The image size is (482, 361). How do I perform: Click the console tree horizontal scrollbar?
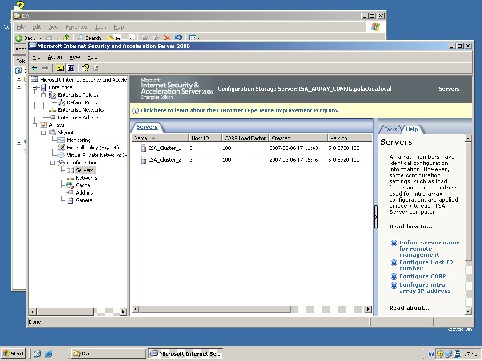[x=79, y=312]
